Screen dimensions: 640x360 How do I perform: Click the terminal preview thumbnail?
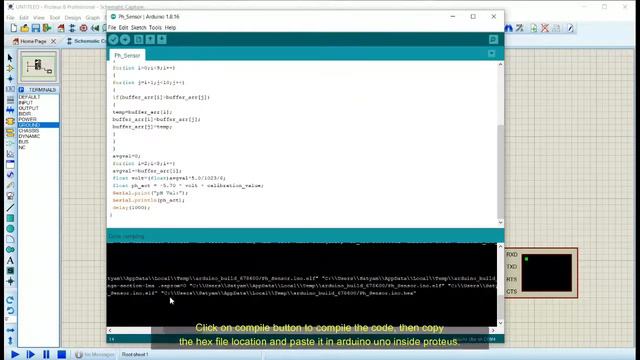click(38, 66)
